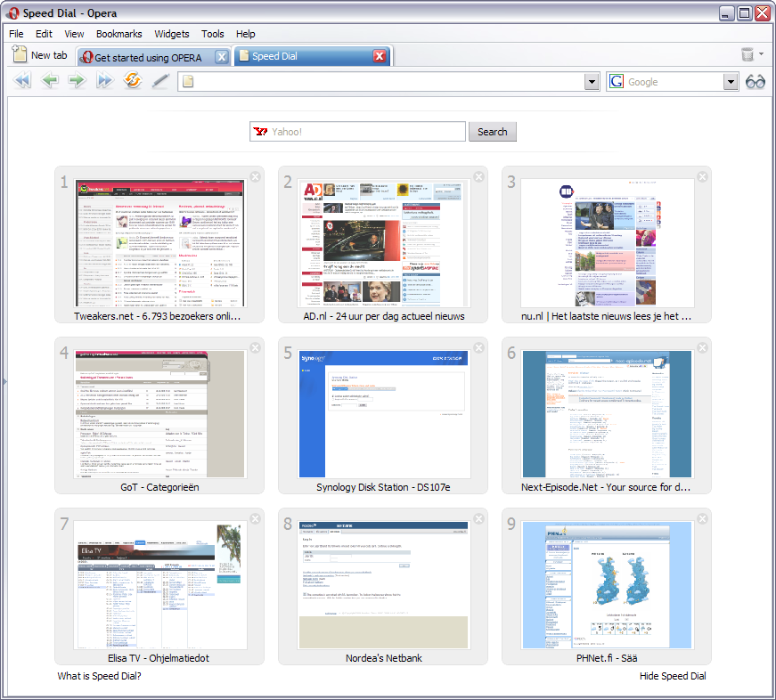Open the Elisa TV - Ohjelmatiedot thumbnail

click(x=159, y=585)
